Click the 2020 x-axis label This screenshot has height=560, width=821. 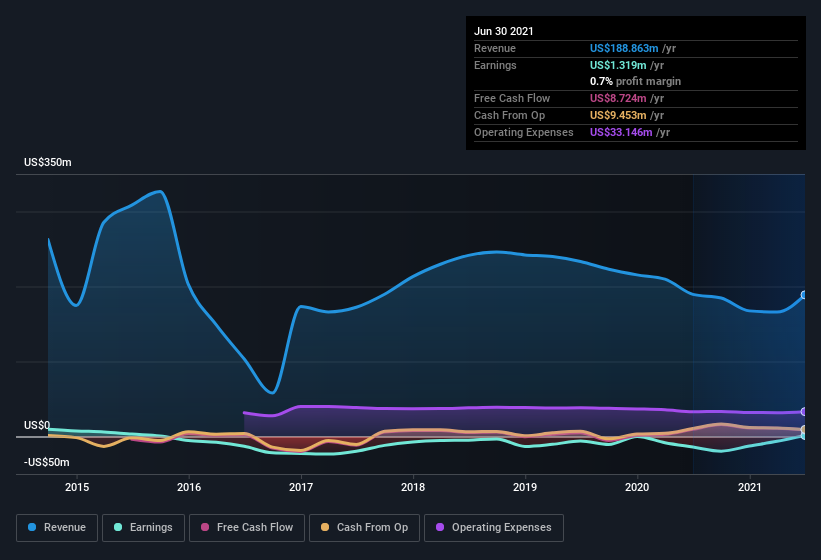[x=637, y=487]
